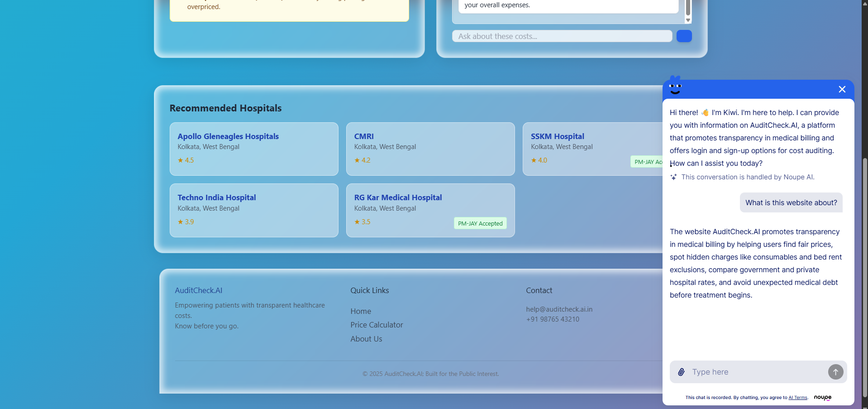This screenshot has width=868, height=409.
Task: Open the CMRI hospital card
Action: pos(430,149)
